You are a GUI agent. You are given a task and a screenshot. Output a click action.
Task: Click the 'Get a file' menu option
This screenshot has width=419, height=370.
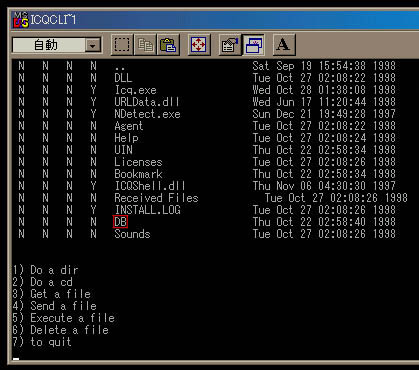(52, 294)
